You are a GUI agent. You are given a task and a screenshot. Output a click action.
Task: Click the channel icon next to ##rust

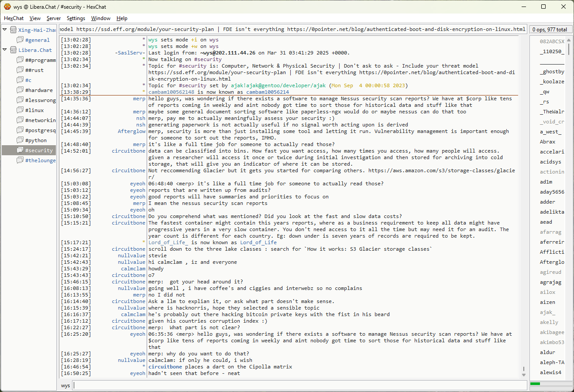pyautogui.click(x=20, y=70)
